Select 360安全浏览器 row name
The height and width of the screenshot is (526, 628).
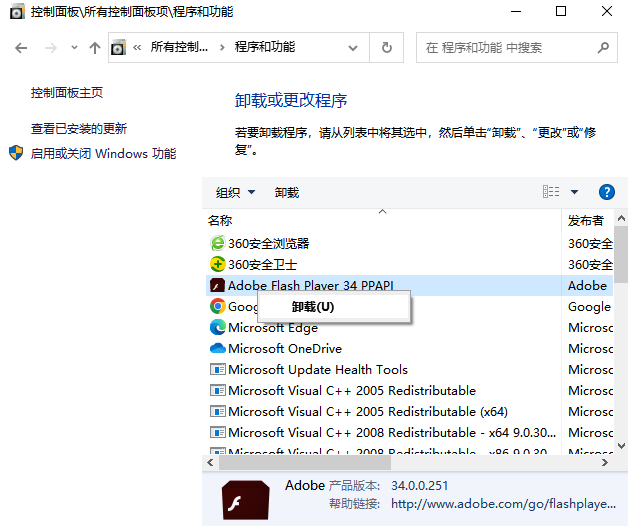(x=269, y=243)
